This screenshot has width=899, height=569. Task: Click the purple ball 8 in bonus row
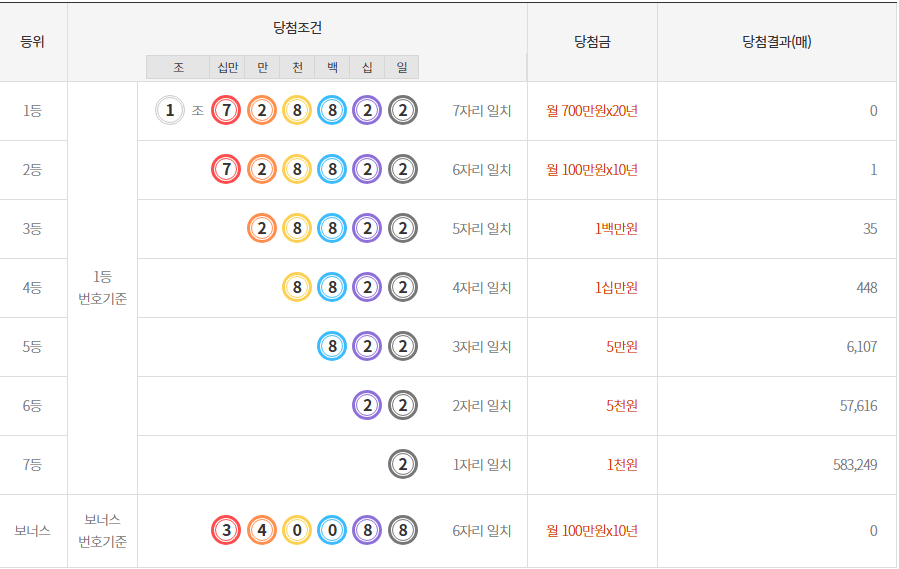367,530
